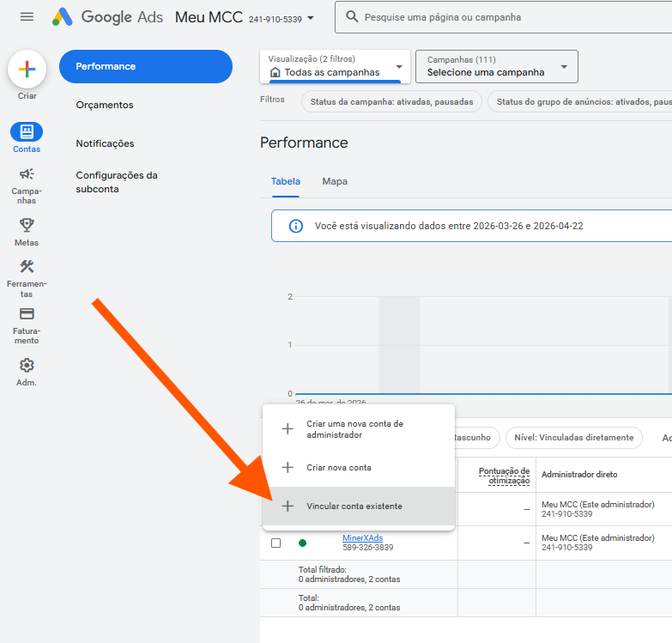Open the Metas trophy icon

pos(27,225)
